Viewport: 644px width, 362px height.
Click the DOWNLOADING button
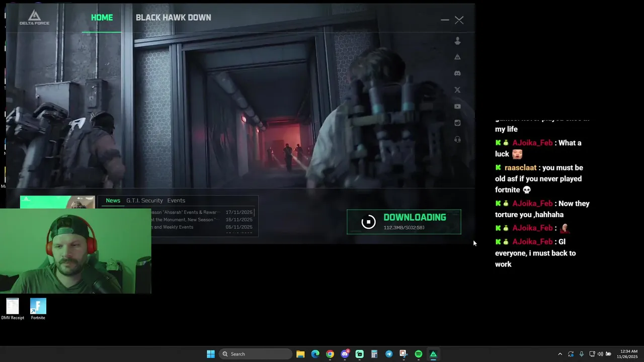(404, 222)
